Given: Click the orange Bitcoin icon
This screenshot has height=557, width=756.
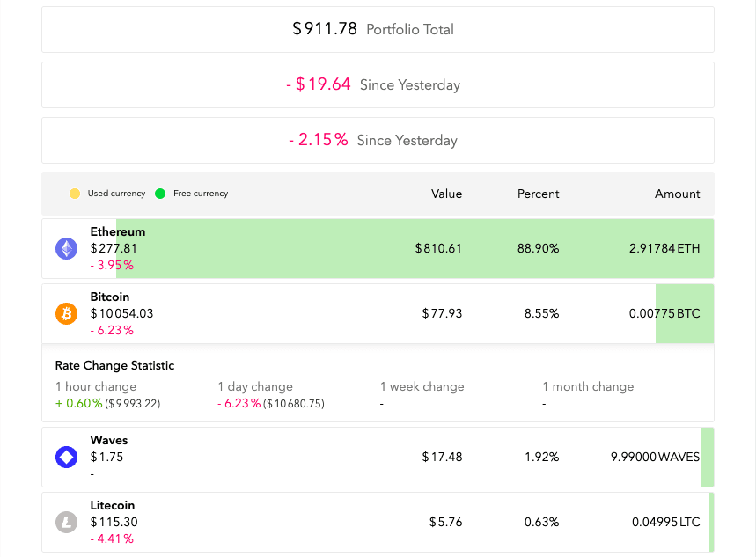Looking at the screenshot, I should click(x=67, y=313).
